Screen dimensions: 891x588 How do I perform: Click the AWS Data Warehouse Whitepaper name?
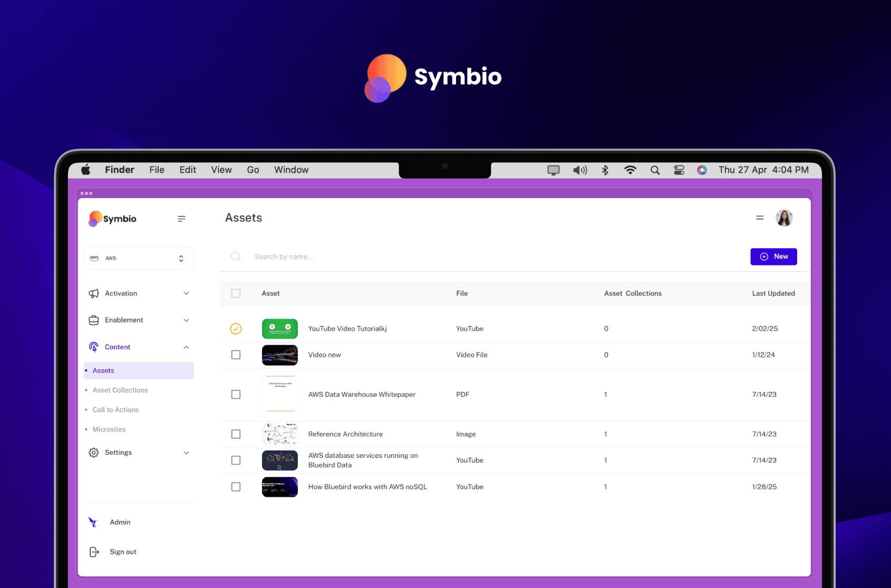click(362, 395)
